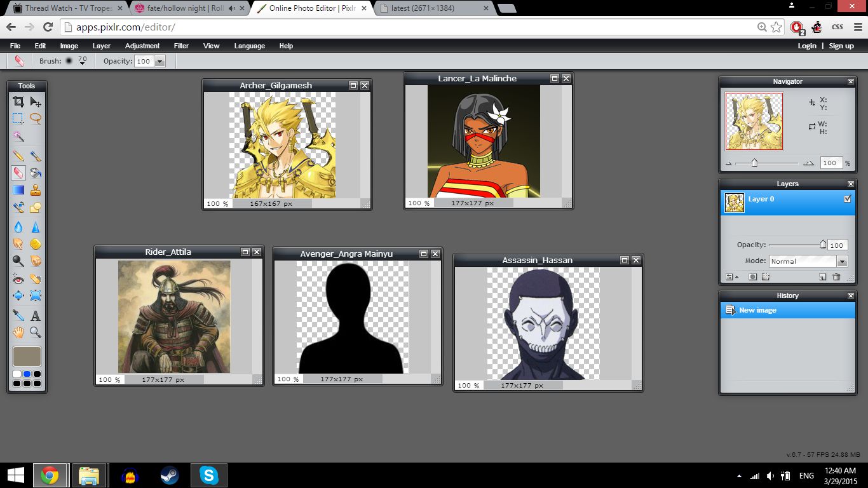The width and height of the screenshot is (868, 488).
Task: Select the Magic Wand tool
Action: (18, 137)
